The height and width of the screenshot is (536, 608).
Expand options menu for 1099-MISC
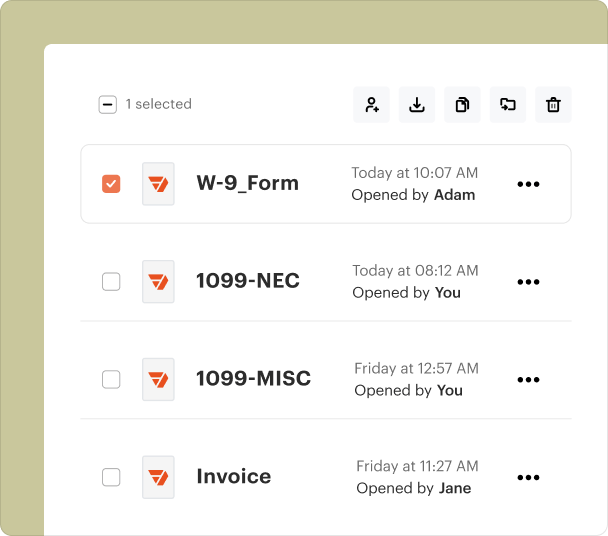pyautogui.click(x=528, y=380)
